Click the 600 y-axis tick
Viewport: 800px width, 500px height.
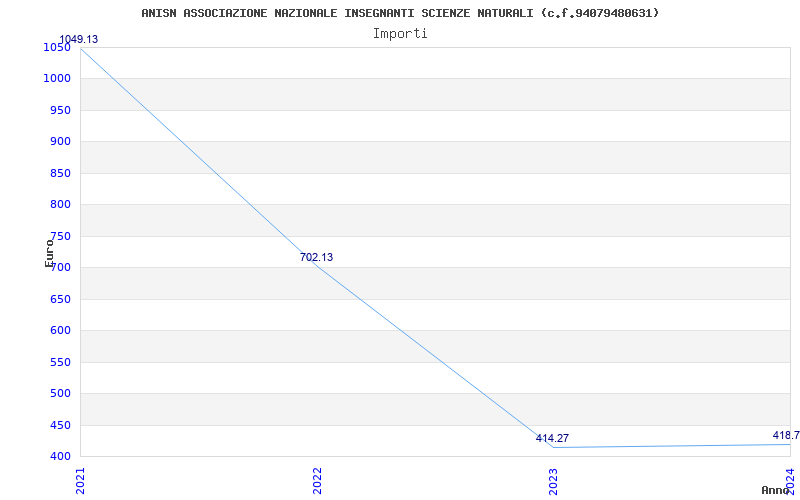click(60, 331)
